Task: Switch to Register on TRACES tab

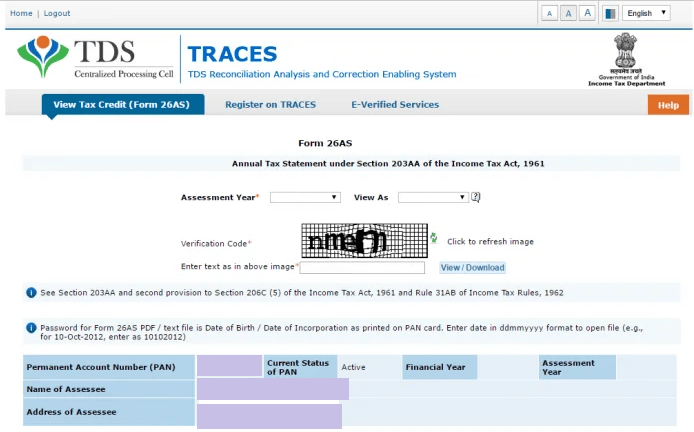Action: pos(270,105)
